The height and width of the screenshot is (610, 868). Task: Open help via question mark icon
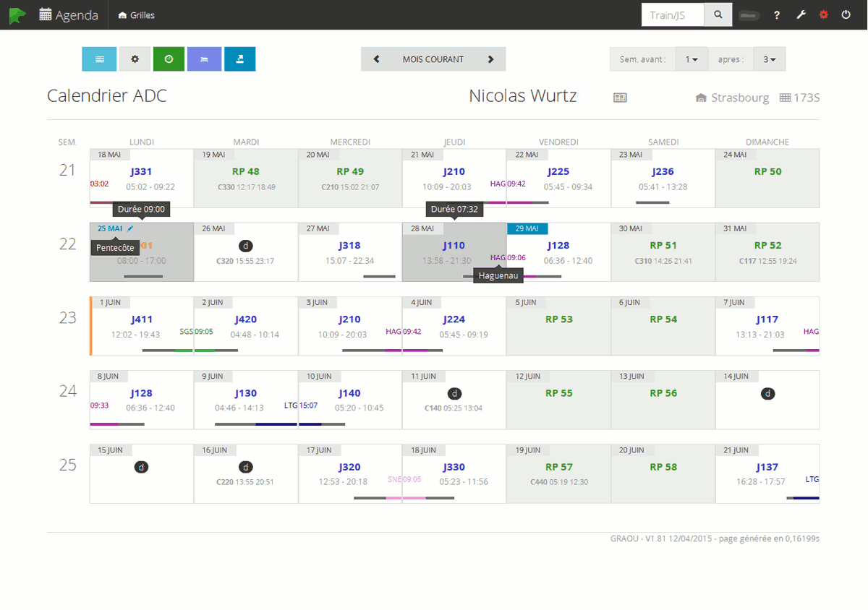click(x=777, y=14)
